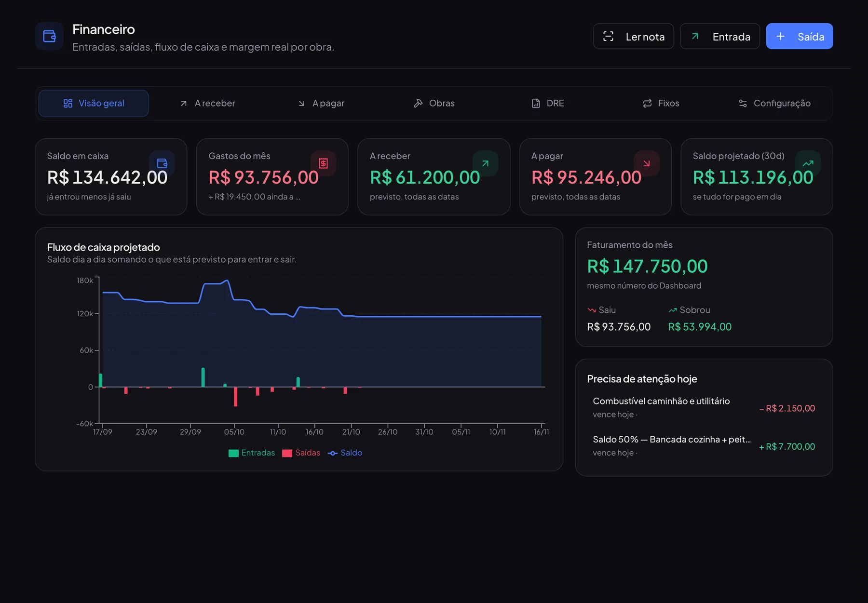868x603 pixels.
Task: Toggle the Saldo legend marker
Action: pyautogui.click(x=333, y=453)
